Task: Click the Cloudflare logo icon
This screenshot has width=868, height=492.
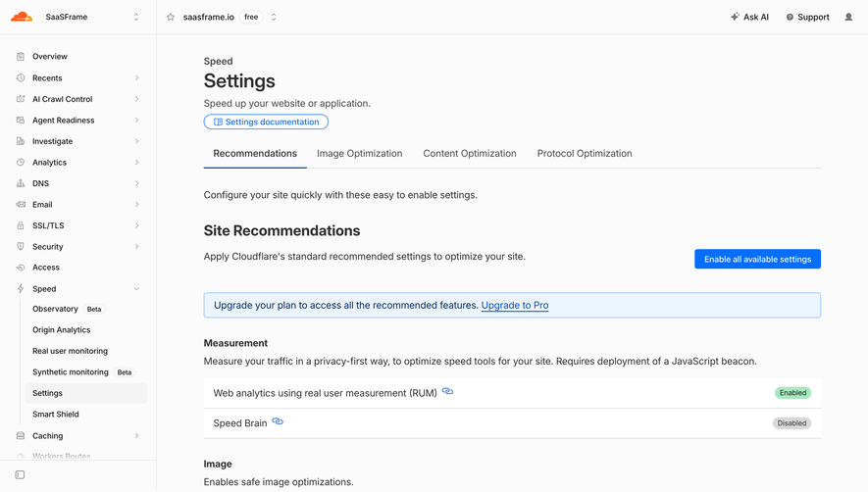Action: pyautogui.click(x=22, y=17)
